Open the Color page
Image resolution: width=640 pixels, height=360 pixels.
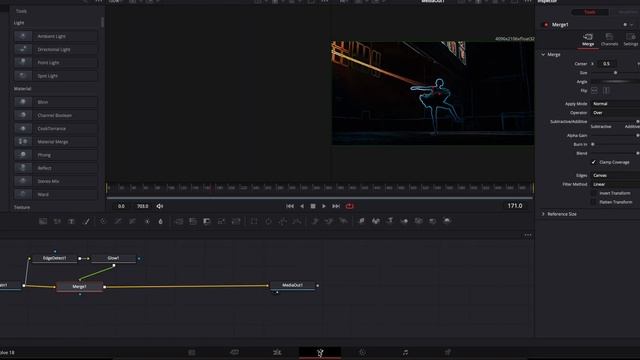362,352
